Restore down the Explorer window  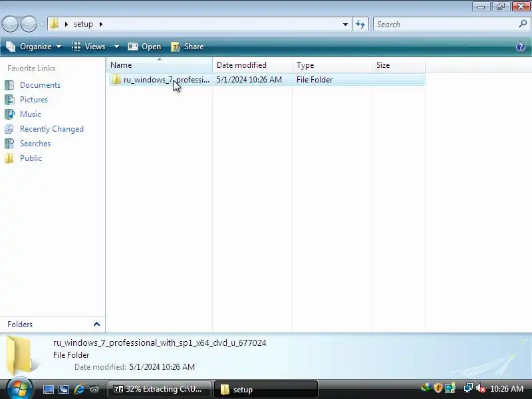[x=501, y=7]
